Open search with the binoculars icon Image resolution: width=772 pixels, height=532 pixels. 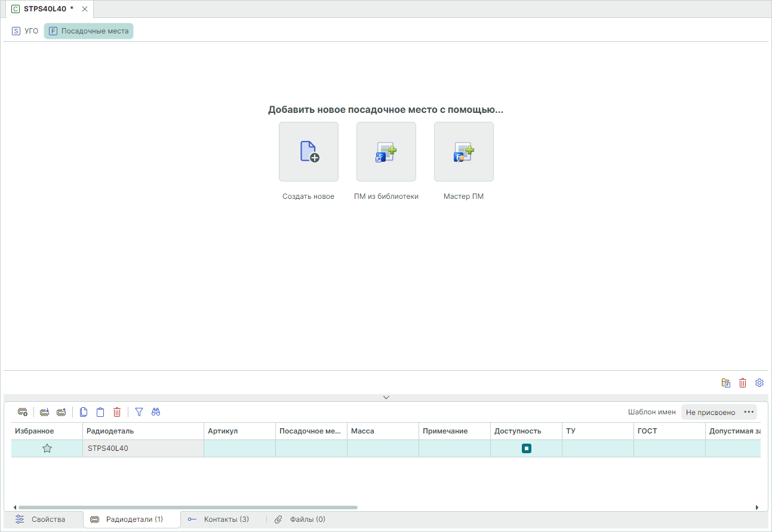pos(156,412)
